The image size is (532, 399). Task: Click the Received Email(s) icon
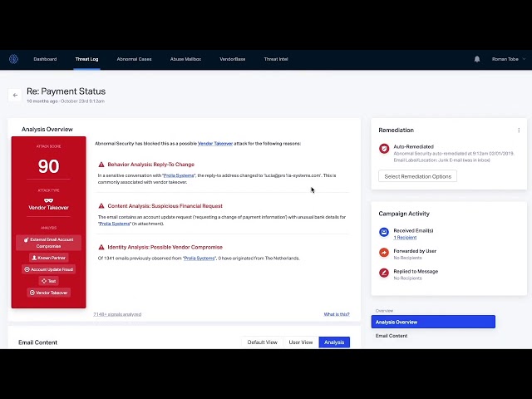pos(384,232)
